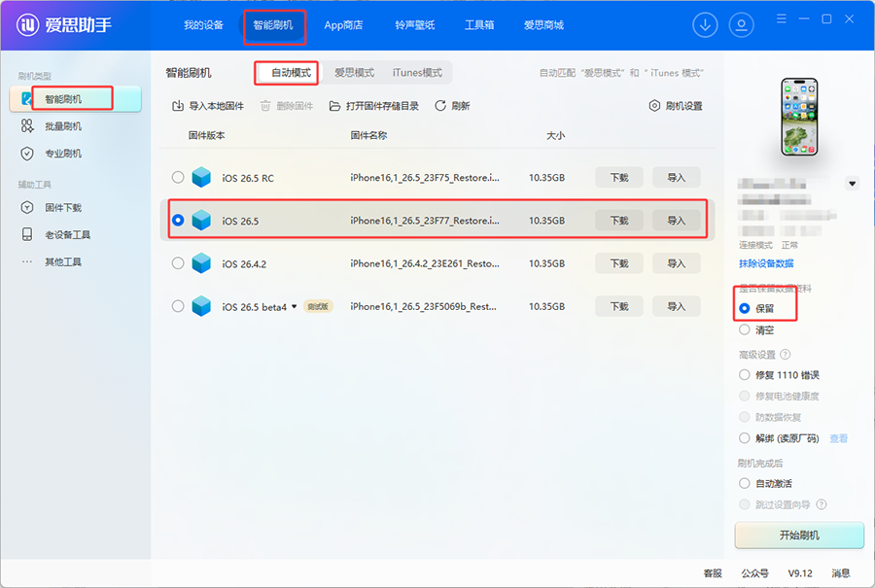The image size is (875, 588).
Task: Switch to 爱思模式 flashing mode
Action: (x=354, y=73)
